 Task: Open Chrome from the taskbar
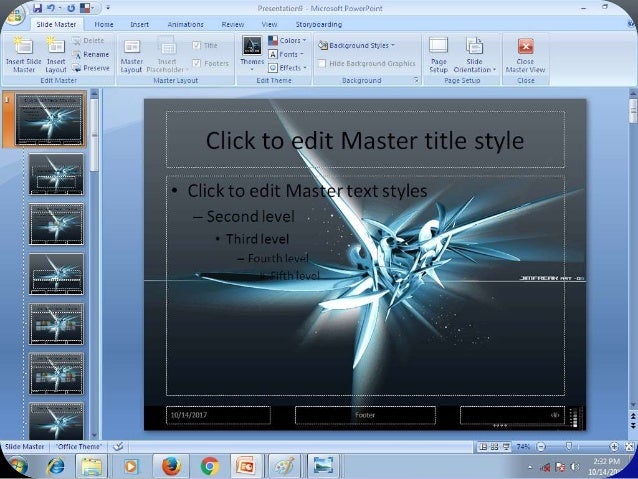point(210,466)
